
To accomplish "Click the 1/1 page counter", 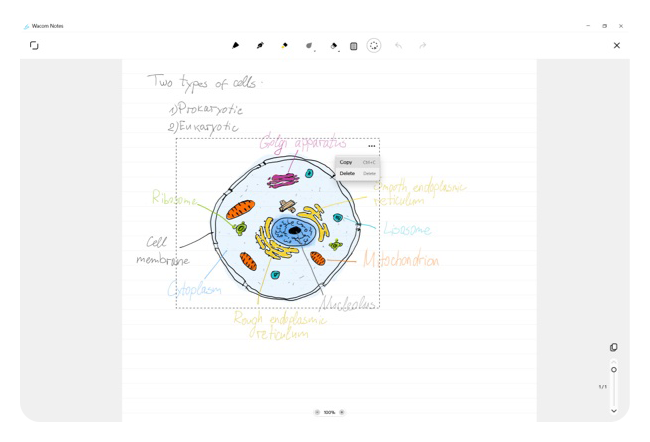I will pos(602,386).
